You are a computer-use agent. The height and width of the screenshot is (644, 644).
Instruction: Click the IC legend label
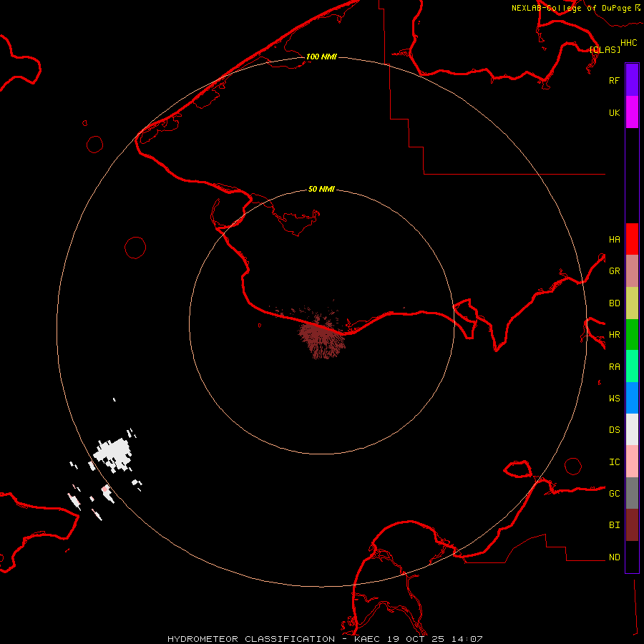click(615, 462)
